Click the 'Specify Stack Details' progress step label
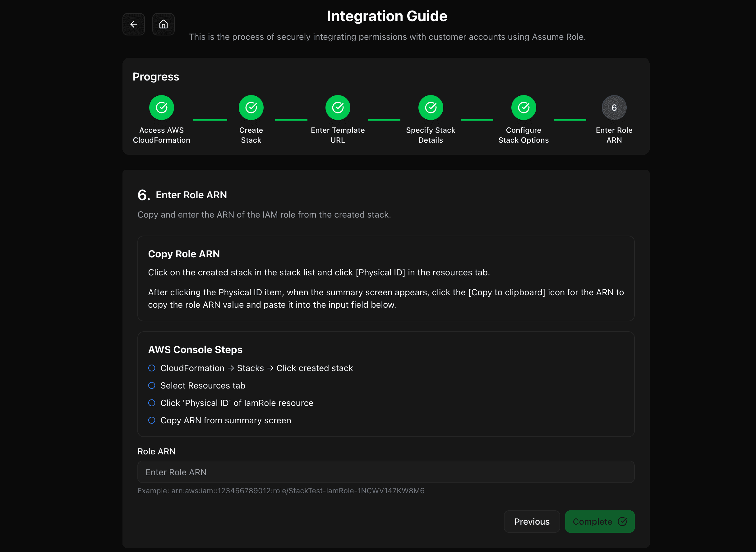The width and height of the screenshot is (756, 552). (x=431, y=135)
